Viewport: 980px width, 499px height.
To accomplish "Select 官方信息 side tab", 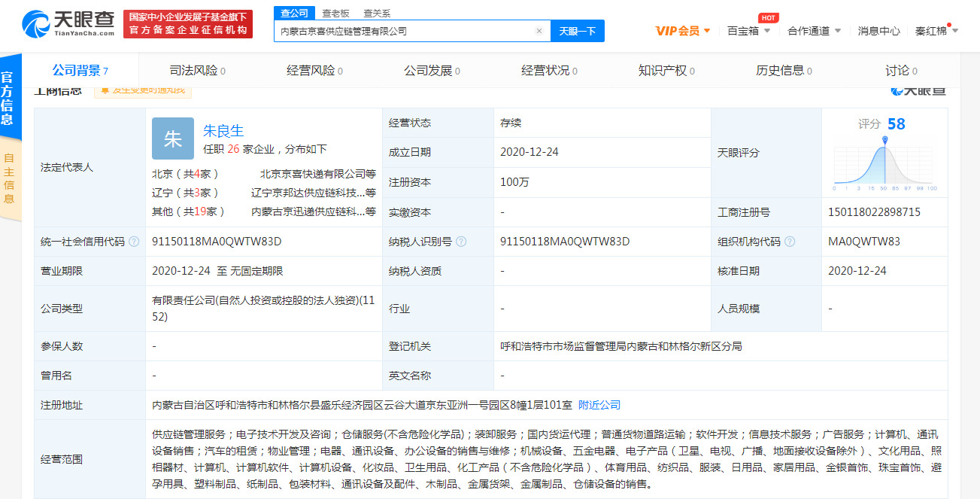I will [x=9, y=98].
